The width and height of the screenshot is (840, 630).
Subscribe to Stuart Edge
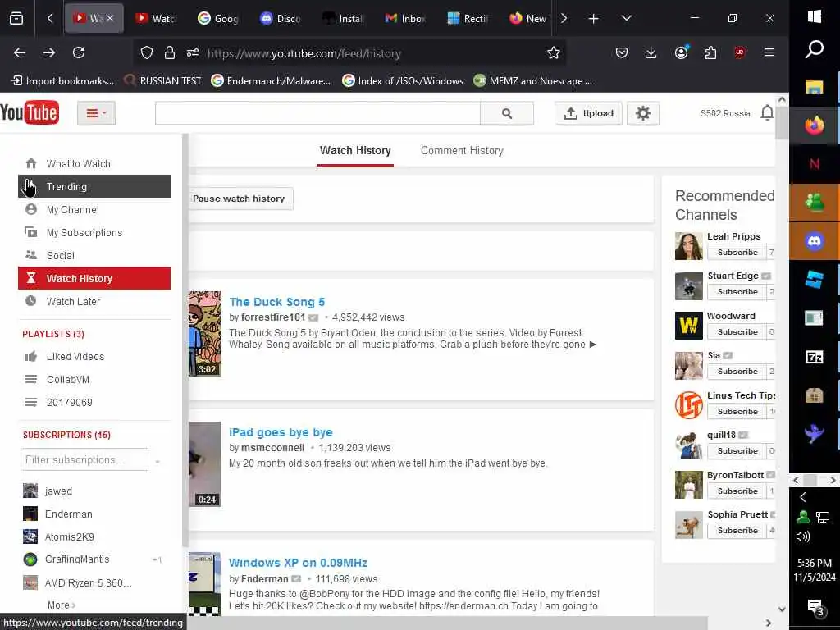coord(737,292)
